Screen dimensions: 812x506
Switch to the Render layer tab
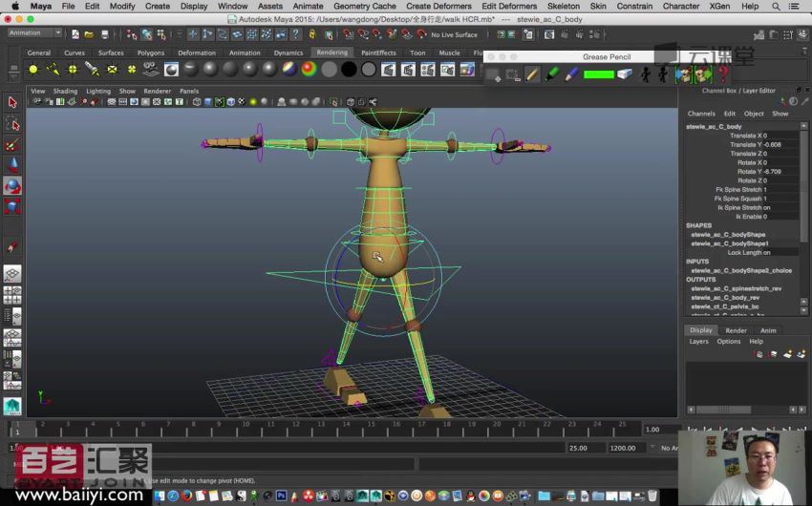tap(736, 330)
